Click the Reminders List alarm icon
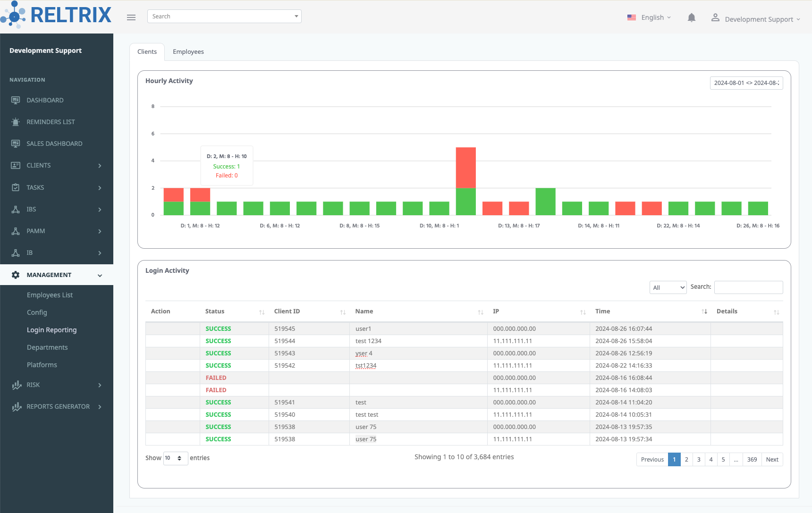Viewport: 812px width, 513px height. [16, 122]
